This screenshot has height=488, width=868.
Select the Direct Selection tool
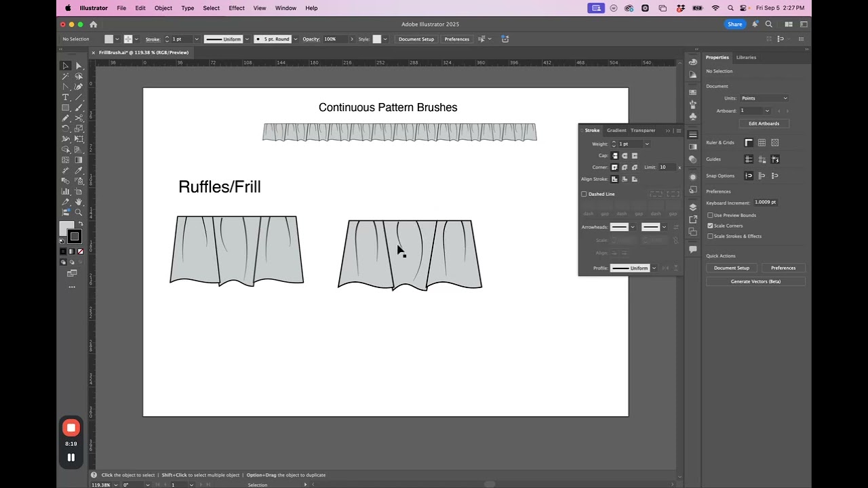coord(79,66)
